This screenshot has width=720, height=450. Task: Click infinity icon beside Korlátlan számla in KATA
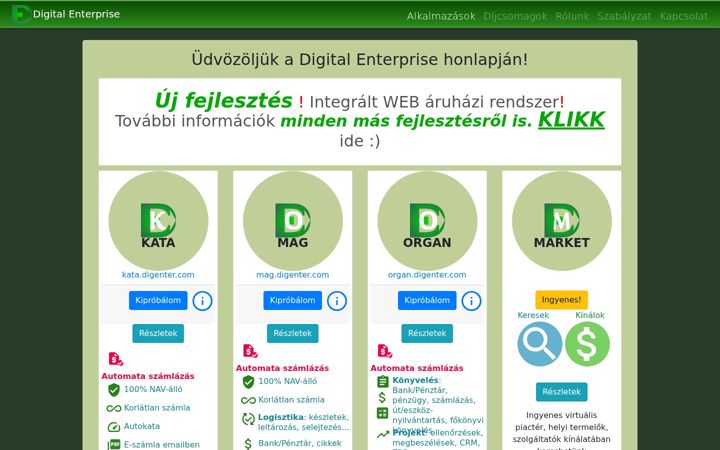coord(114,408)
